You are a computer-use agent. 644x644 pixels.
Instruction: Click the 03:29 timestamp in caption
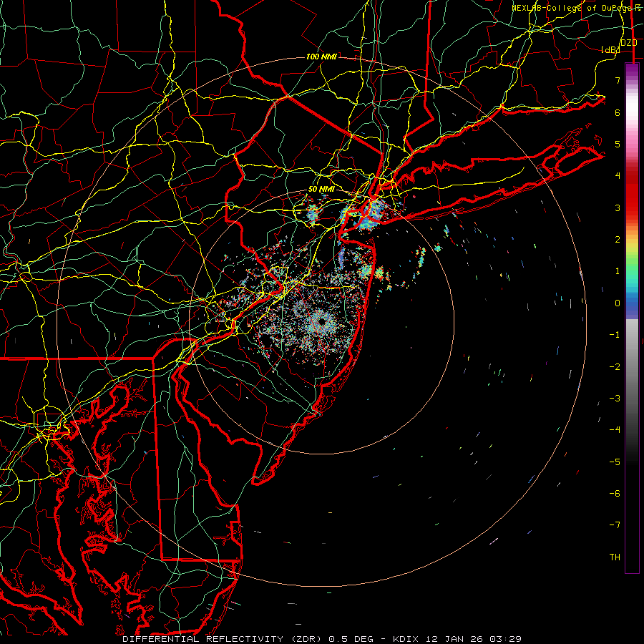tap(507, 639)
